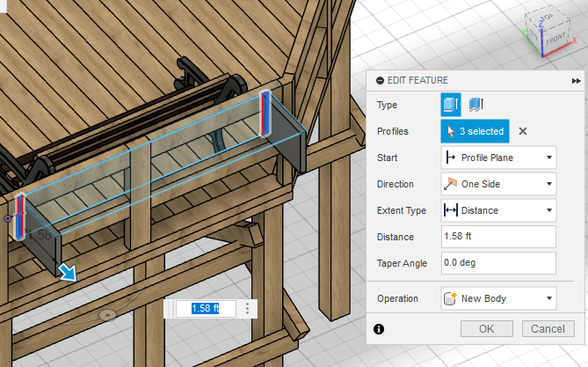Select the right blue profile on the deck
Viewport: 588px width, 367px height.
pos(265,114)
